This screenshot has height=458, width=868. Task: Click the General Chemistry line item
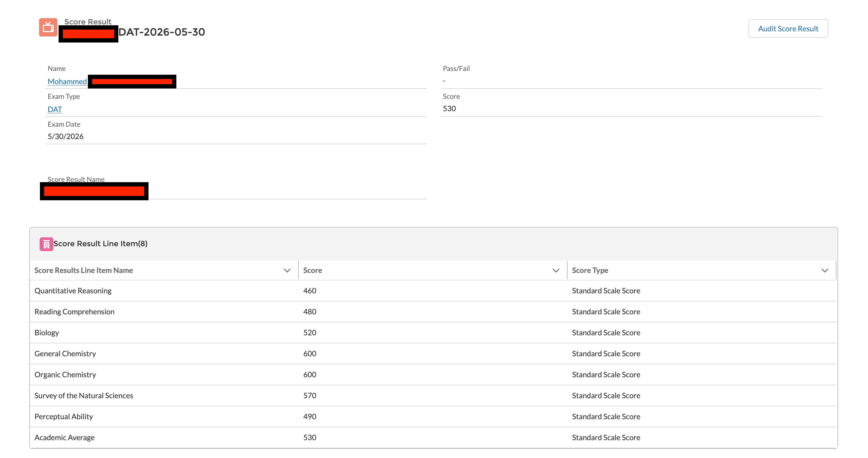point(65,353)
